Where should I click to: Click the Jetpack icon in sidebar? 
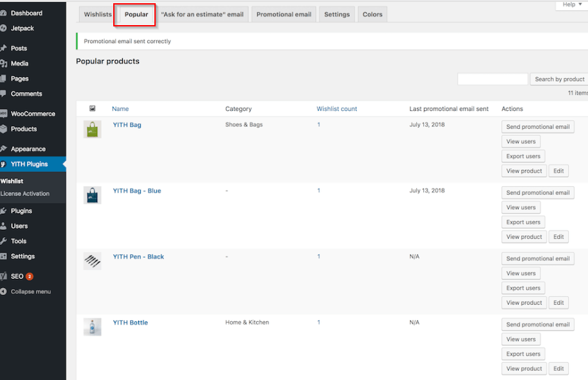[3, 28]
